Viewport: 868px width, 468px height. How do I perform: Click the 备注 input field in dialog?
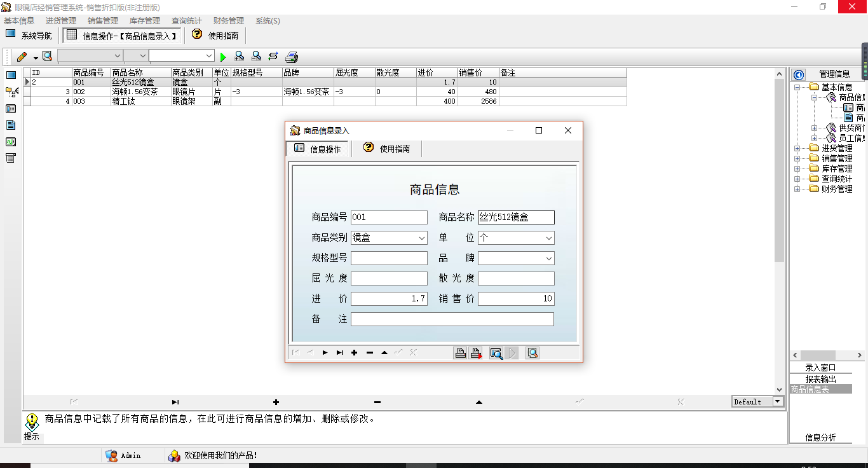click(x=452, y=319)
